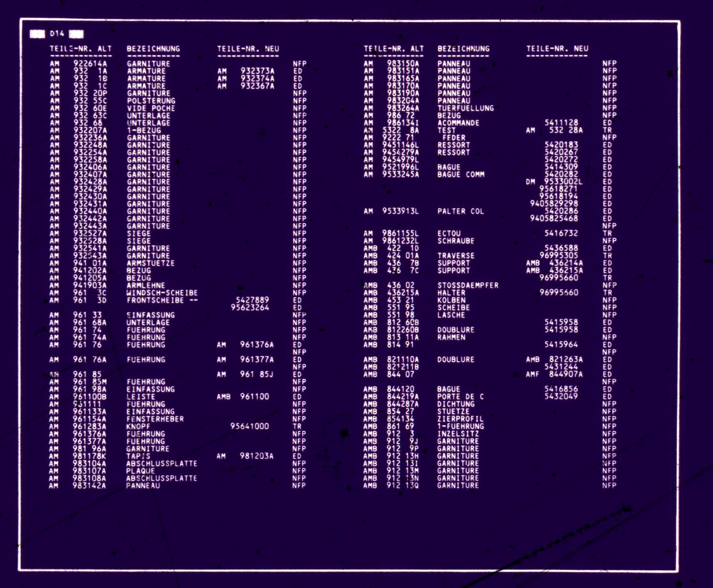Select new part number 9405829298
This screenshot has width=713, height=588.
point(554,204)
